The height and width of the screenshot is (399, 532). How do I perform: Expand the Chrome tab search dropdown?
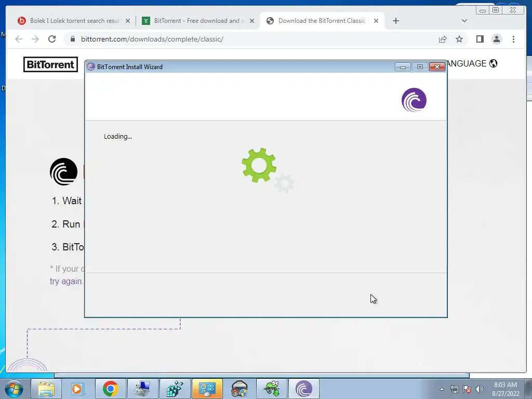tap(464, 21)
